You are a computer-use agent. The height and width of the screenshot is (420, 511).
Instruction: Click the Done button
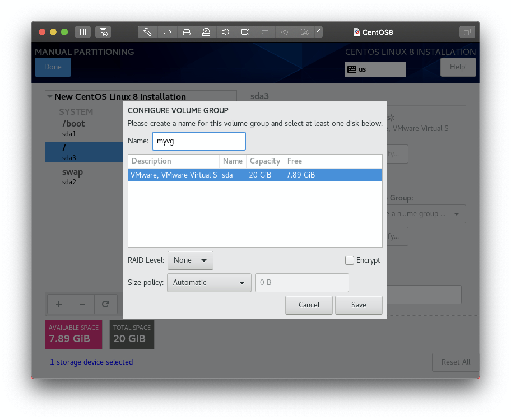click(53, 67)
